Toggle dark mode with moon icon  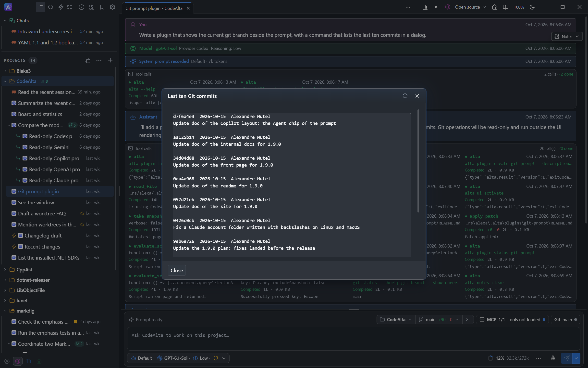pyautogui.click(x=532, y=7)
